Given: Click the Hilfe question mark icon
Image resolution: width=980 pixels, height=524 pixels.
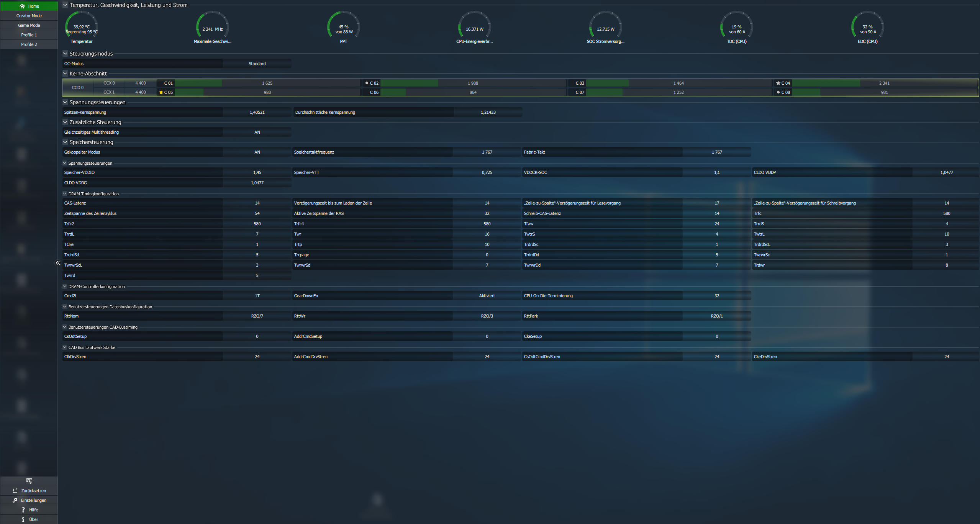Looking at the screenshot, I should tap(23, 510).
